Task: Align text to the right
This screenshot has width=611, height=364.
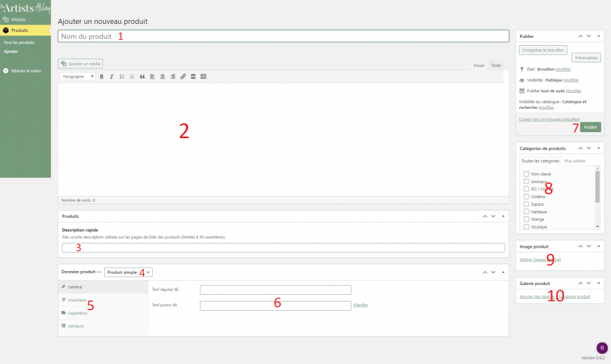Action: pyautogui.click(x=173, y=77)
